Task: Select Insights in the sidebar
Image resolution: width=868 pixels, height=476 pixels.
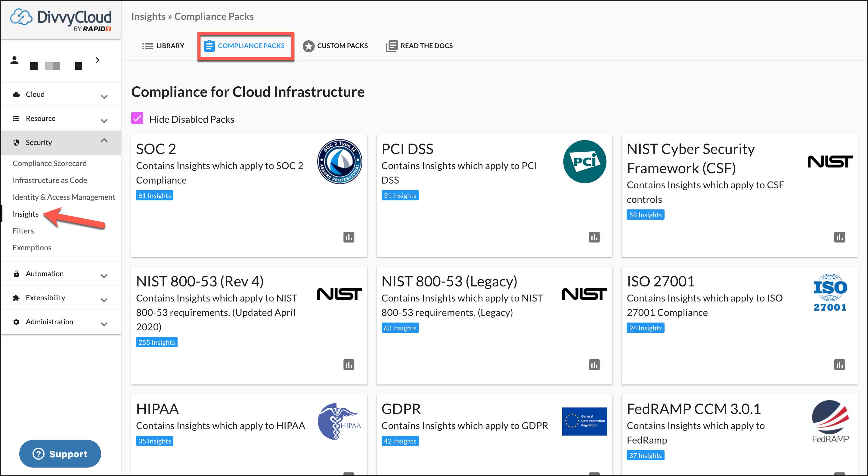Action: pos(26,214)
